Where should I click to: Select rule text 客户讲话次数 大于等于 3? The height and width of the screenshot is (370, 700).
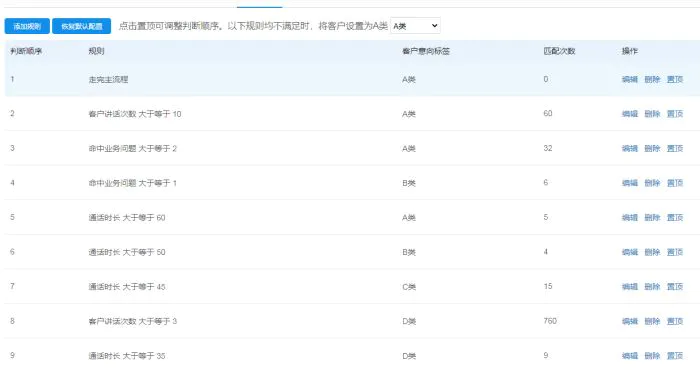pos(133,321)
